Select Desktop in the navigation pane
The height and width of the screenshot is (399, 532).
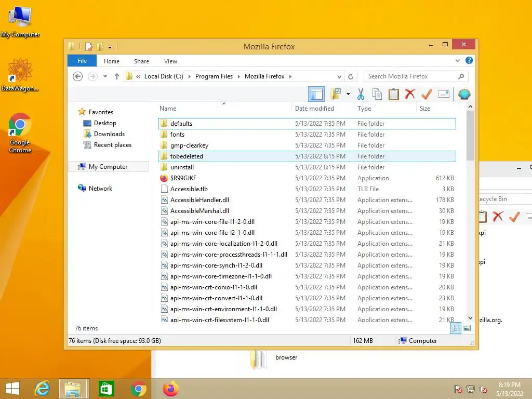pyautogui.click(x=105, y=123)
